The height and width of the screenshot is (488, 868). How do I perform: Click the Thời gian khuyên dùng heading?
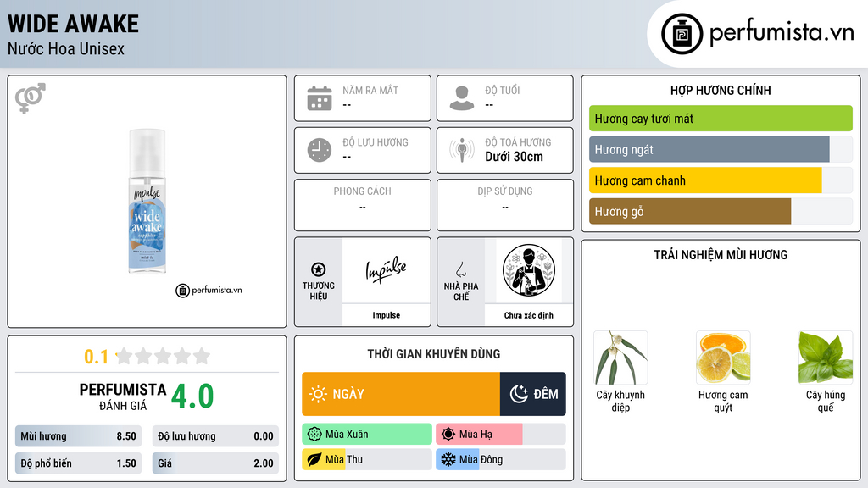(434, 354)
